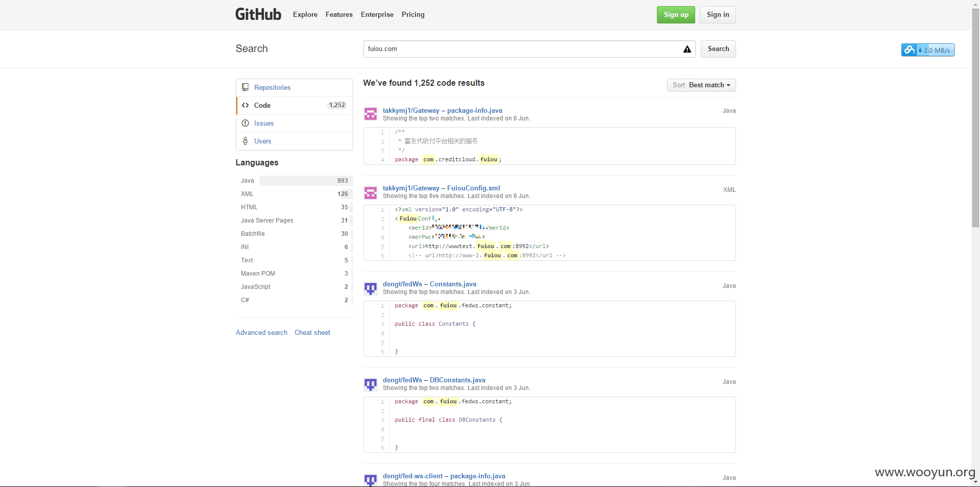
Task: Click code line 'package com.creditcloud.fuiou;'
Action: click(x=448, y=160)
